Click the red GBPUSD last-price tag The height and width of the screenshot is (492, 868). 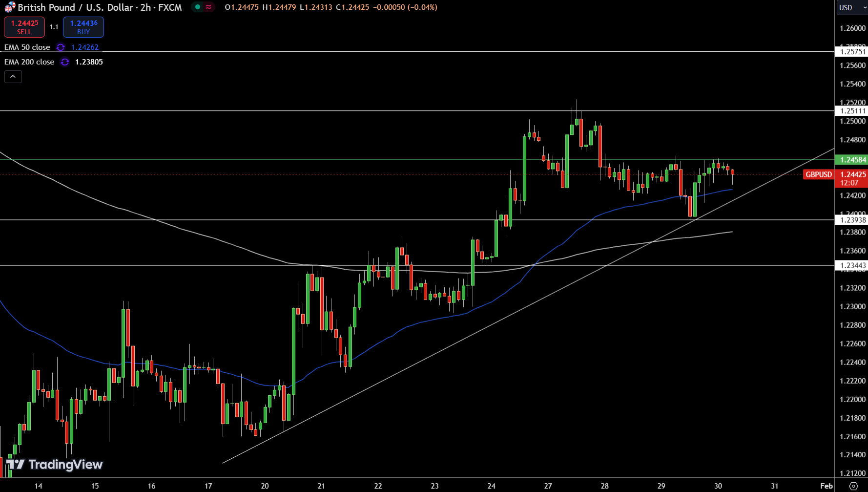click(819, 174)
